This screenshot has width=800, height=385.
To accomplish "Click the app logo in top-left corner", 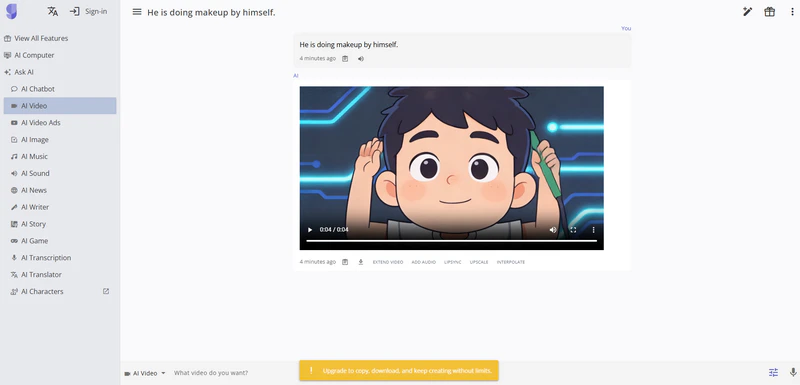I will coord(11,11).
